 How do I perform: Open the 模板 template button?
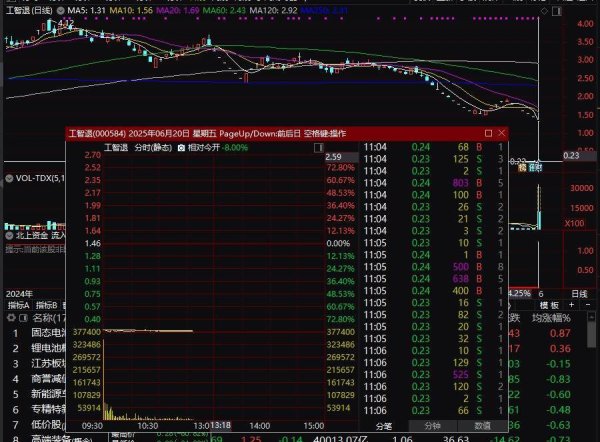pyautogui.click(x=549, y=305)
